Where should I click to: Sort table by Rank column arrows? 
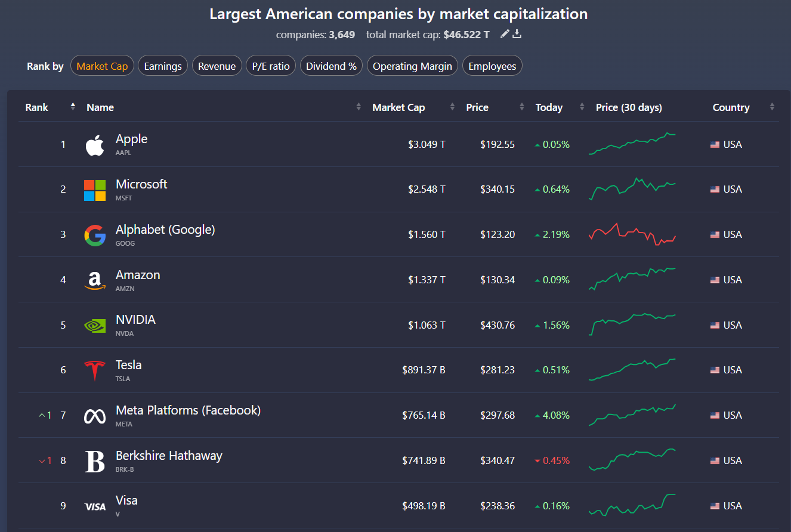(73, 107)
